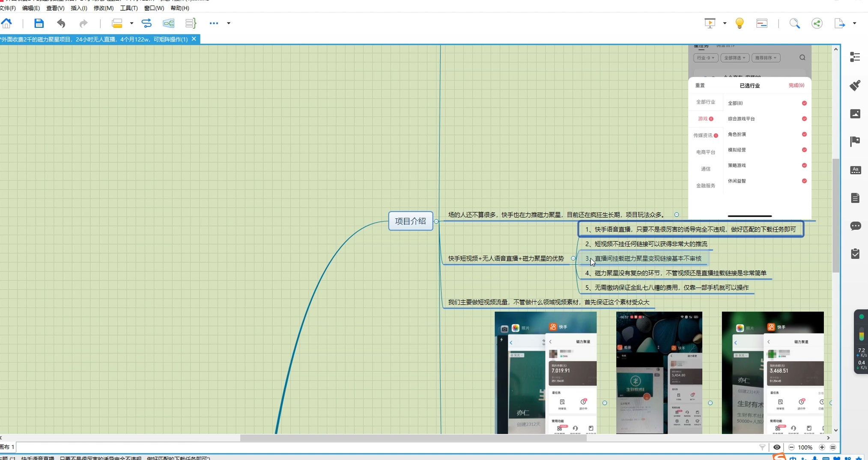Open the comments panel icon
The width and height of the screenshot is (868, 460).
[855, 226]
